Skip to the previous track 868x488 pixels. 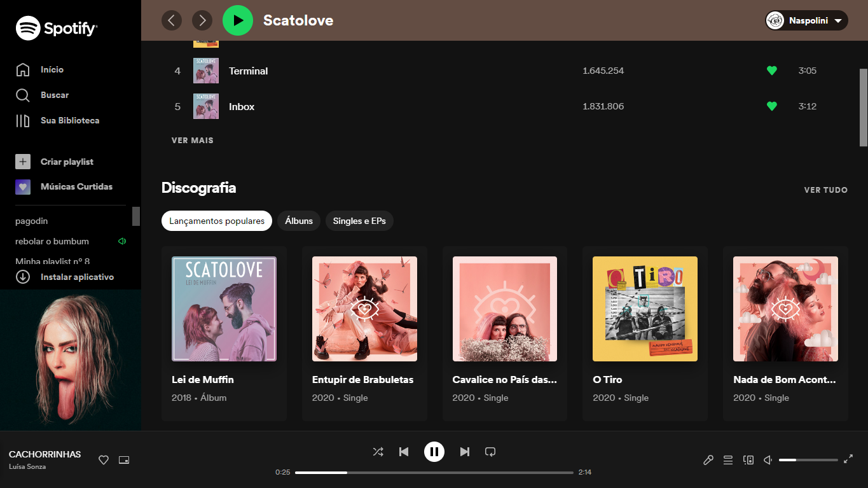coord(404,452)
